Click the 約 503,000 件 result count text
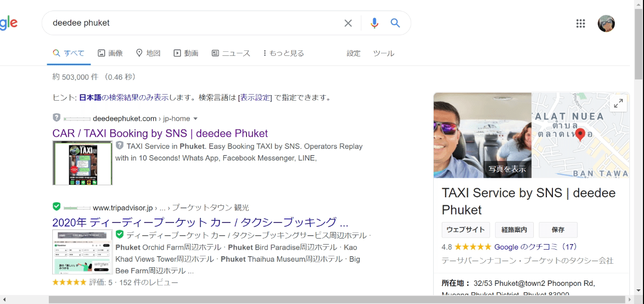644x304 pixels. [x=94, y=77]
